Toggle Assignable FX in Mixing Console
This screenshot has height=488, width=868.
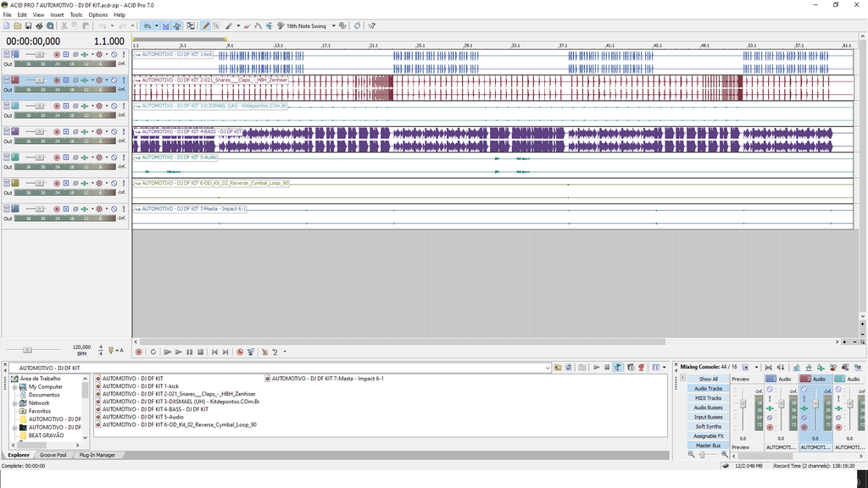[708, 436]
